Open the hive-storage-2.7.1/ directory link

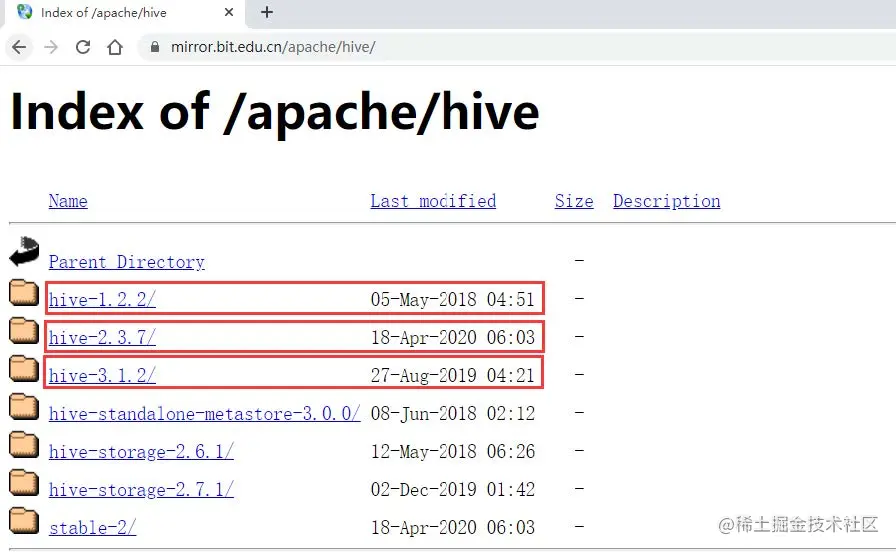(141, 490)
